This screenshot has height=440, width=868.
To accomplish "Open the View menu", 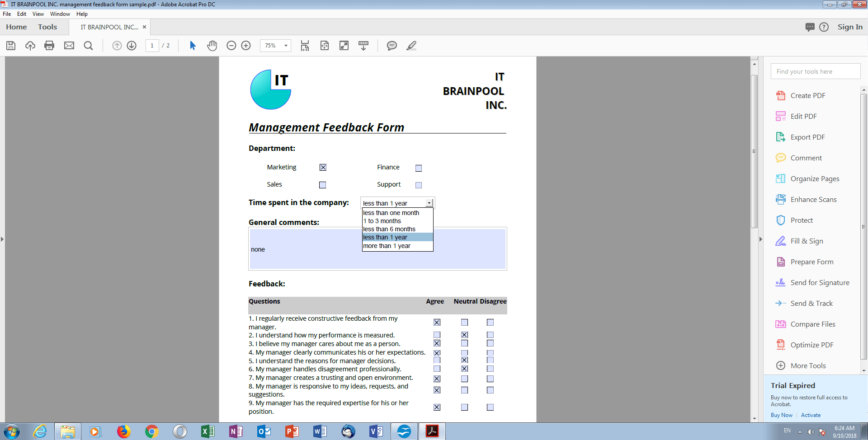I will [x=38, y=14].
